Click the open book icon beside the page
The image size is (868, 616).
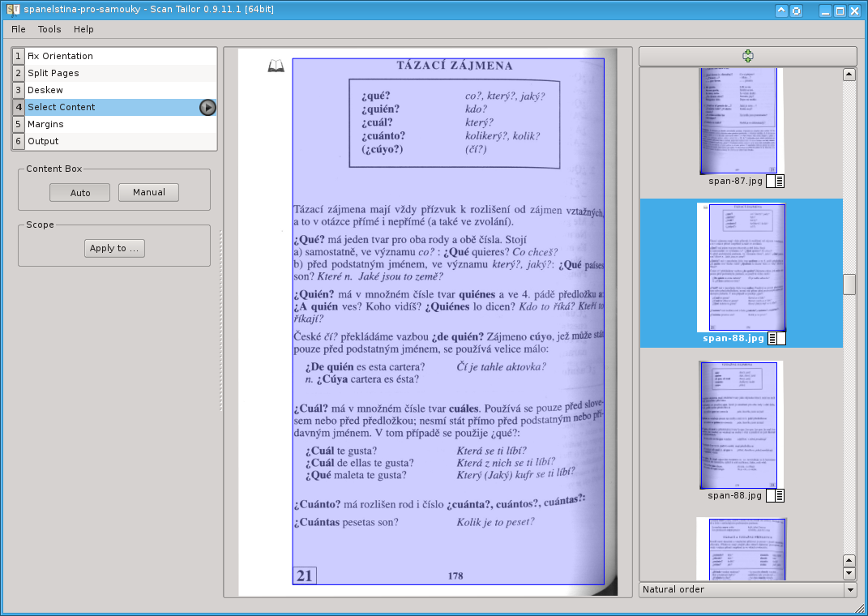pos(276,66)
